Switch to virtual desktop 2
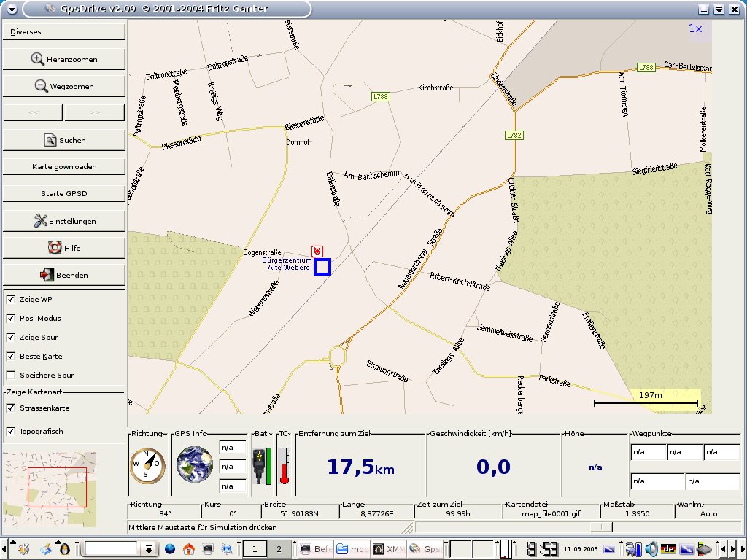Viewport: 747px width, 560px height. (x=279, y=549)
